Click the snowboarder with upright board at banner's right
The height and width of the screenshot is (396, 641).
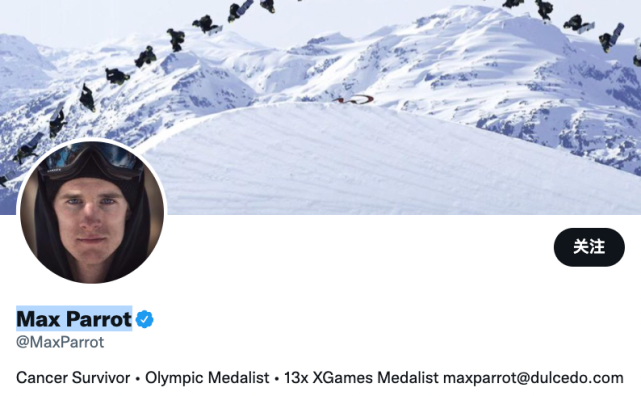tap(612, 38)
